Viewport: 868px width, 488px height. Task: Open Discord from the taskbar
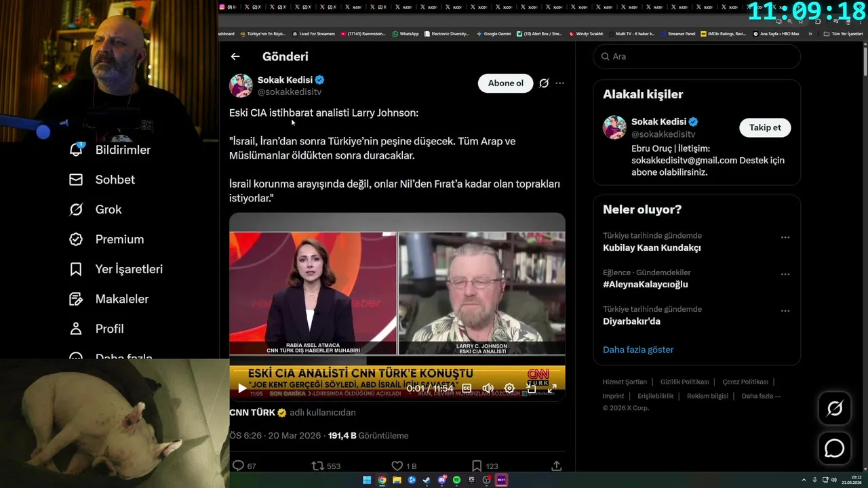point(441,480)
